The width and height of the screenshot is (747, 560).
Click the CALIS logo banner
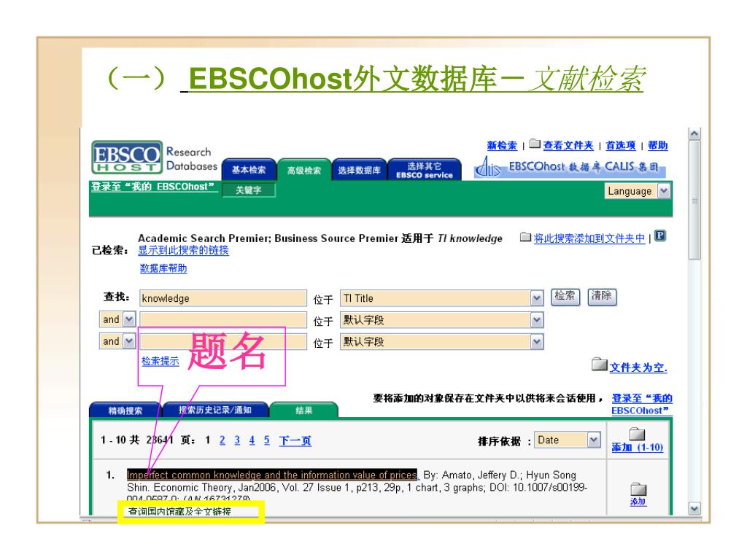click(x=569, y=167)
